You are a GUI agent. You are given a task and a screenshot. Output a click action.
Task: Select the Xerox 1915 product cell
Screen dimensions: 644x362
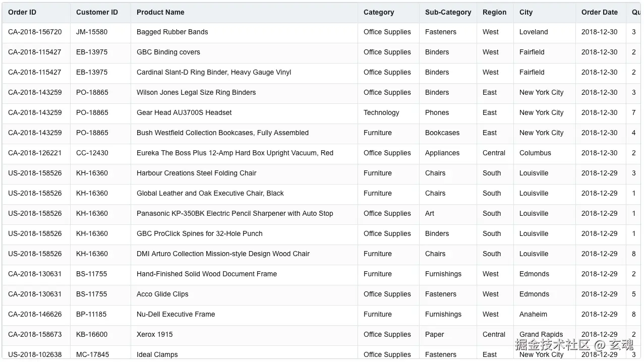[x=154, y=334]
